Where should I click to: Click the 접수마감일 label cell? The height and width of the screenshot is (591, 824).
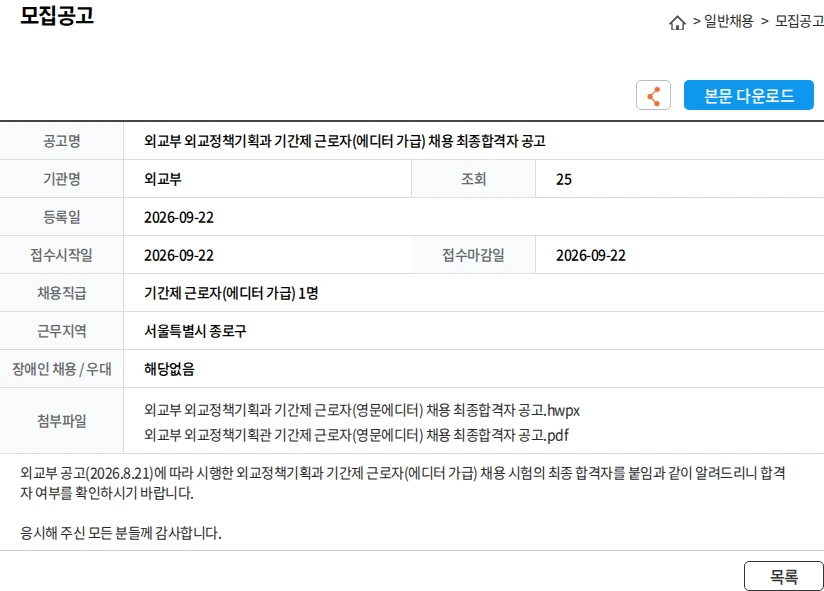[x=473, y=255]
